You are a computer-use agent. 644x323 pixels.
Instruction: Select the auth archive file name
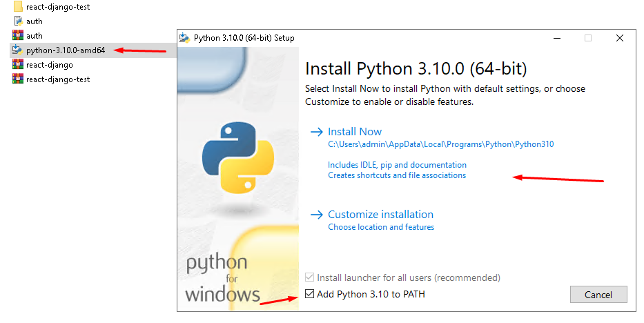pos(35,36)
